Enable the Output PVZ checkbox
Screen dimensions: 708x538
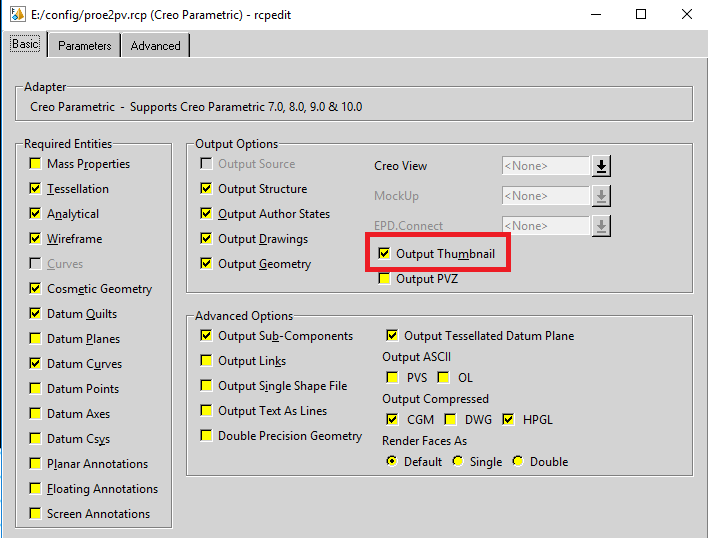(x=384, y=279)
